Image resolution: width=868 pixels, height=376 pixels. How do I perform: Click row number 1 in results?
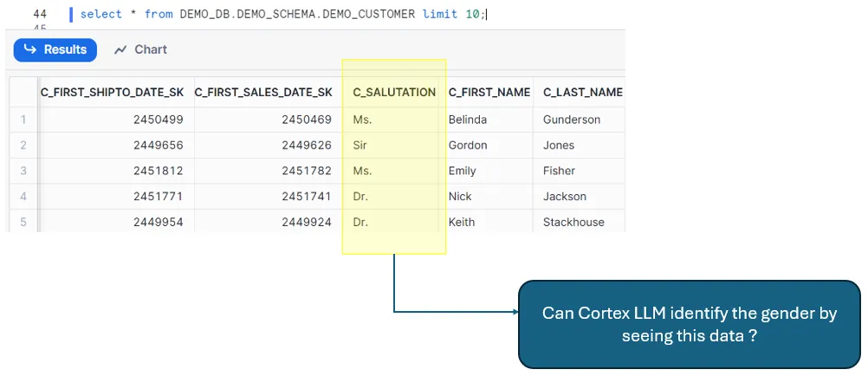coord(23,120)
